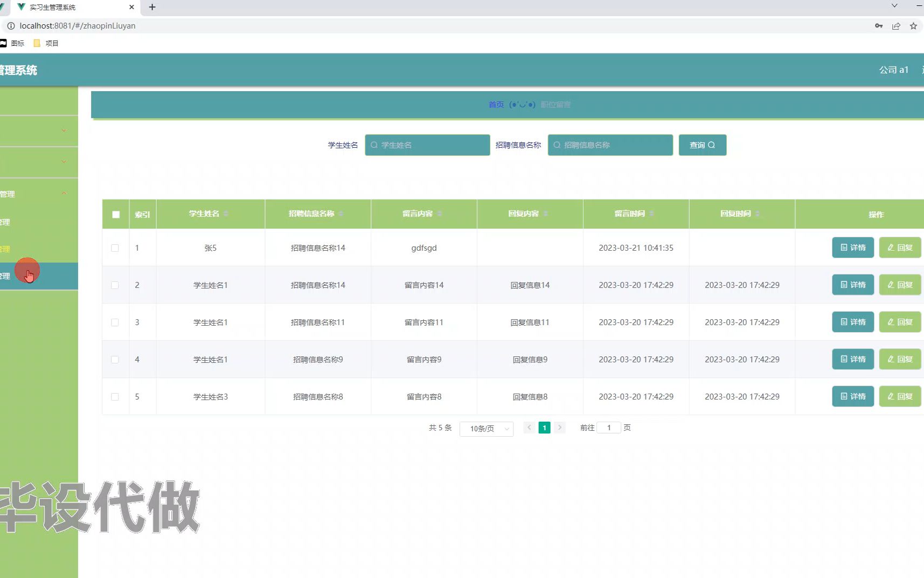The image size is (924, 578).
Task: Click the 回复信息14 cell
Action: (530, 285)
